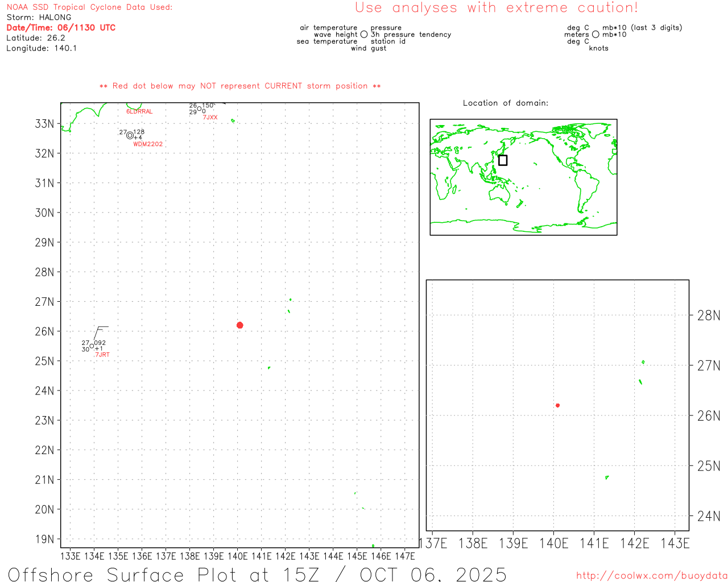Click the red storm dot on main map
Image resolution: width=728 pixels, height=582 pixels.
pos(239,325)
